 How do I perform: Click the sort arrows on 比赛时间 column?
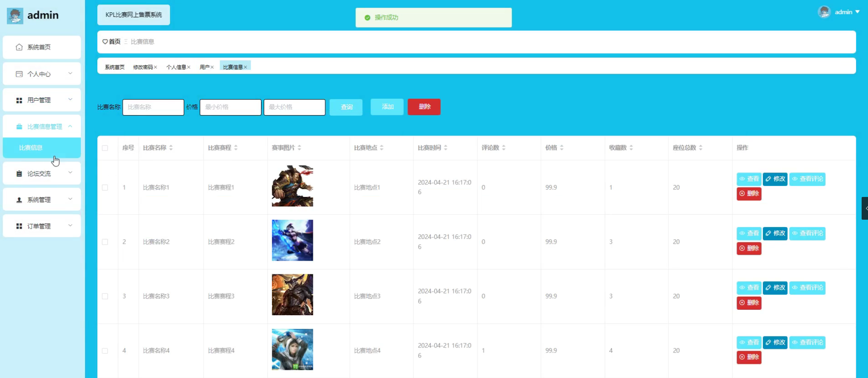click(x=446, y=148)
